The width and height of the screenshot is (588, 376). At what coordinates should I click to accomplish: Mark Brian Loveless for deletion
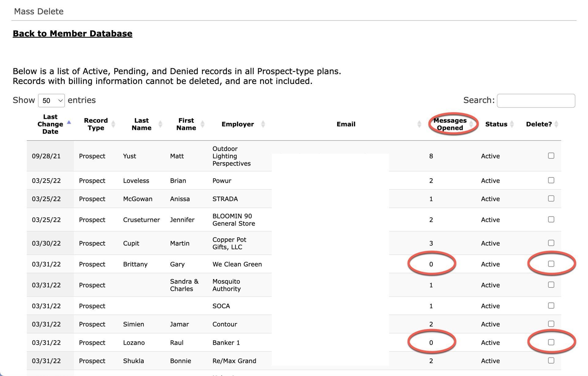(551, 180)
